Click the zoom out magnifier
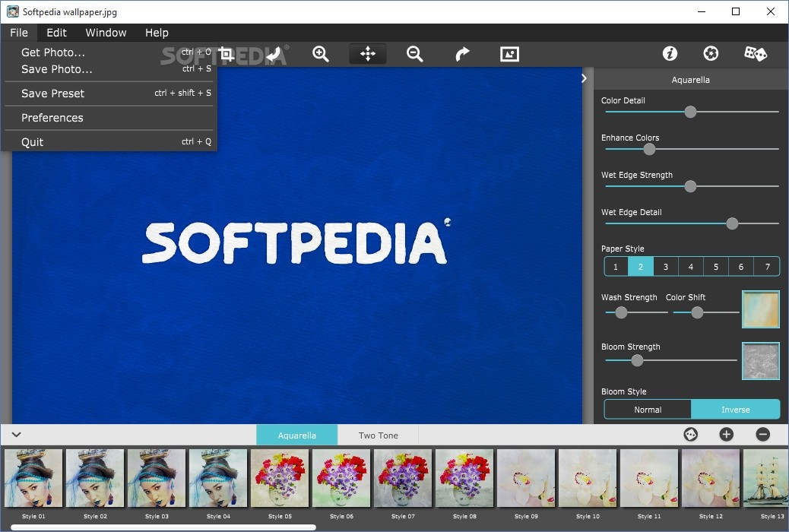The width and height of the screenshot is (789, 532). pos(414,54)
